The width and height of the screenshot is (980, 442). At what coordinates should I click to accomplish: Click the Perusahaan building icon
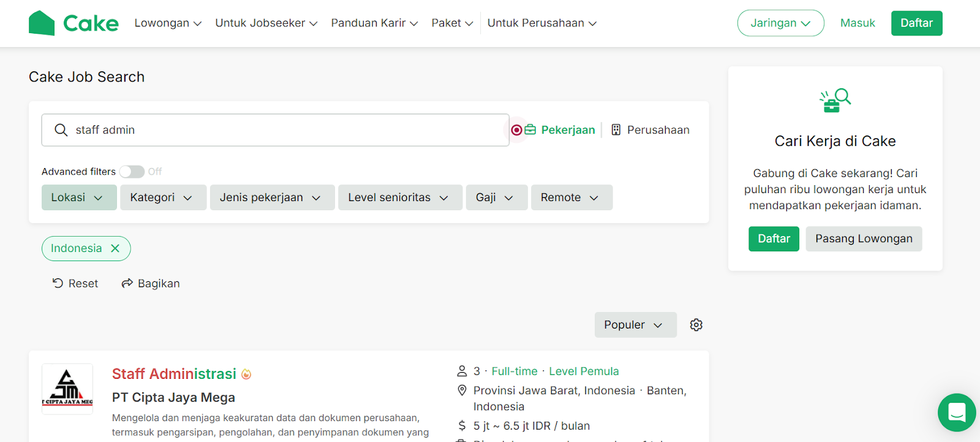pyautogui.click(x=616, y=130)
